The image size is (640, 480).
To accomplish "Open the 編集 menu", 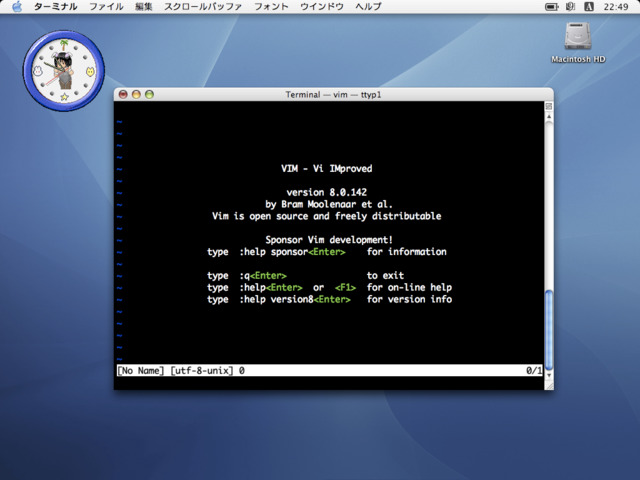I will click(x=144, y=7).
